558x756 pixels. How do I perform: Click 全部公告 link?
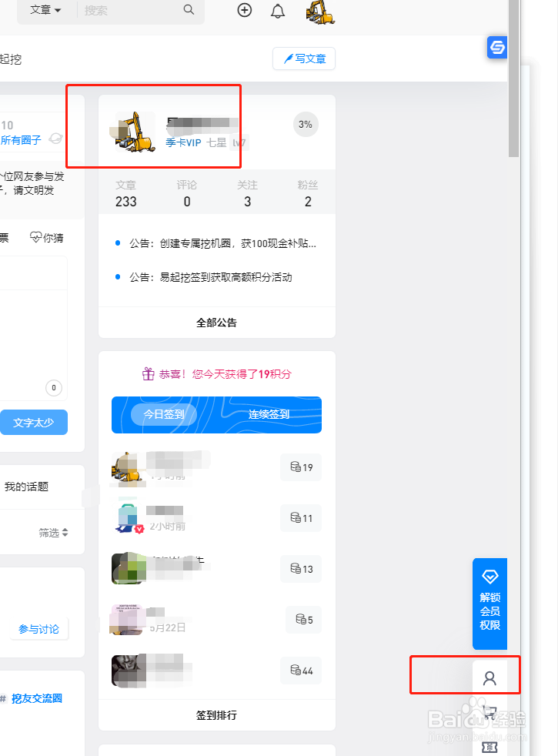pyautogui.click(x=217, y=323)
